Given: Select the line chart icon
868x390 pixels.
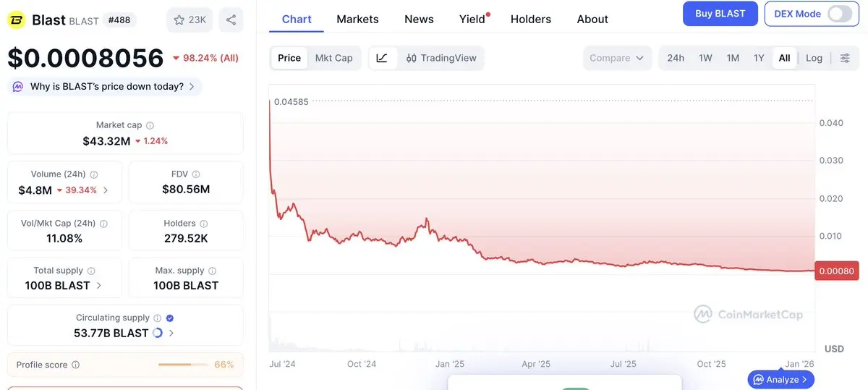Looking at the screenshot, I should pos(382,58).
